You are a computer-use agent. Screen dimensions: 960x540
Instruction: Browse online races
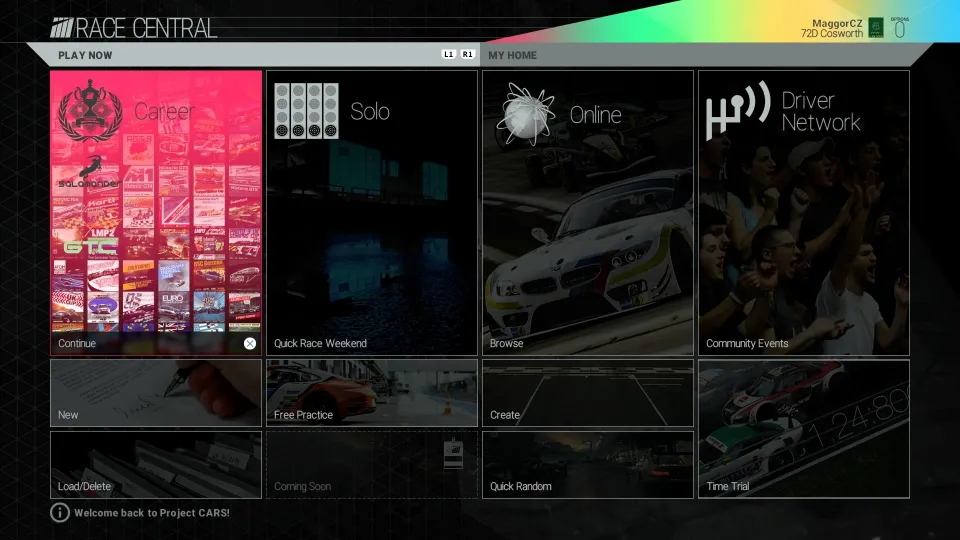(588, 212)
